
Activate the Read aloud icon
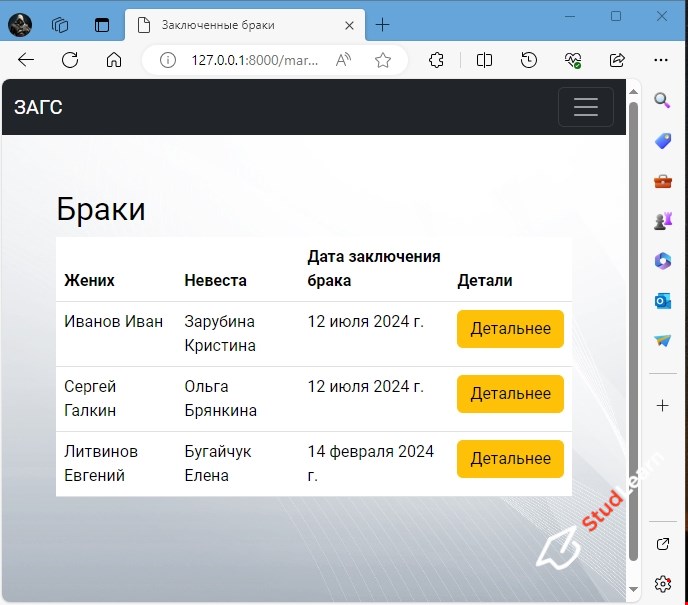[344, 60]
